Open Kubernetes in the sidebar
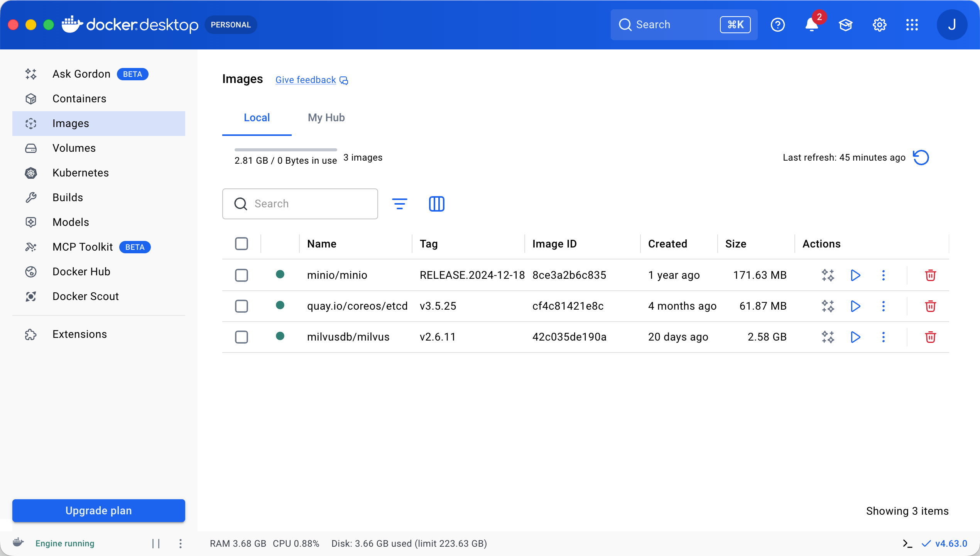The height and width of the screenshot is (556, 980). coord(99,173)
